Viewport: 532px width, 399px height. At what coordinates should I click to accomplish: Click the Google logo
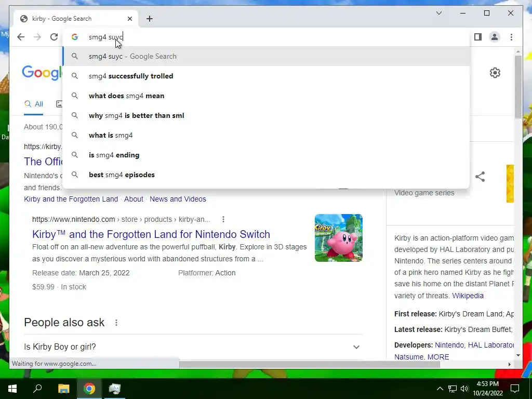coord(42,73)
